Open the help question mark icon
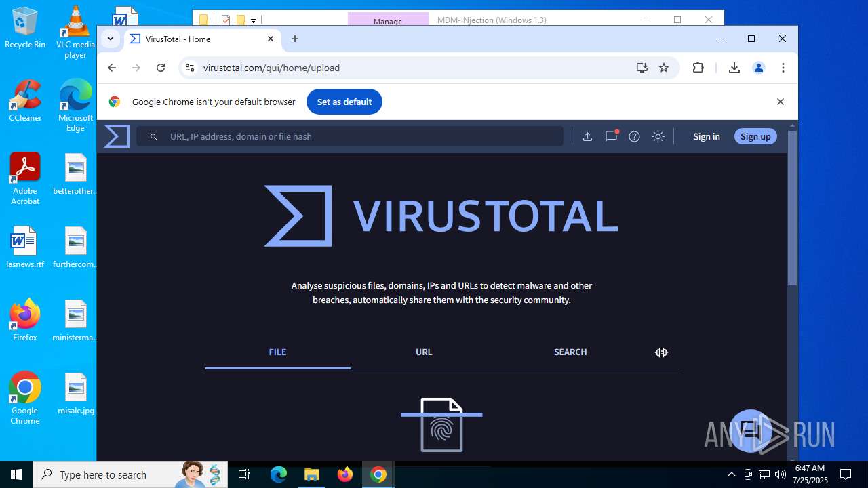868x488 pixels. point(634,136)
